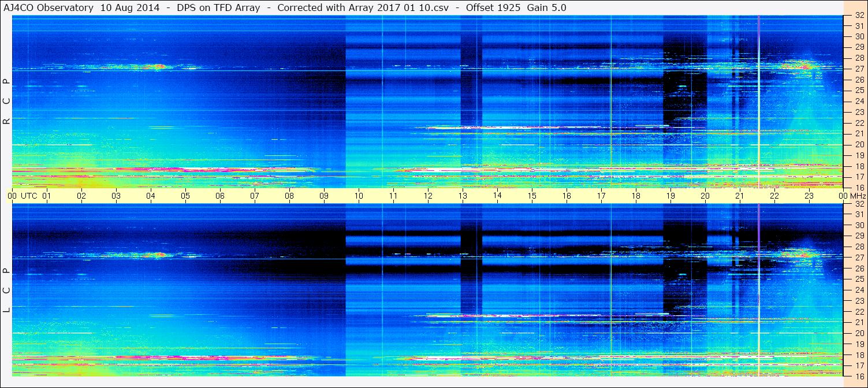Click the 18 hour tick on the time axis
The image size is (868, 388).
(x=636, y=196)
